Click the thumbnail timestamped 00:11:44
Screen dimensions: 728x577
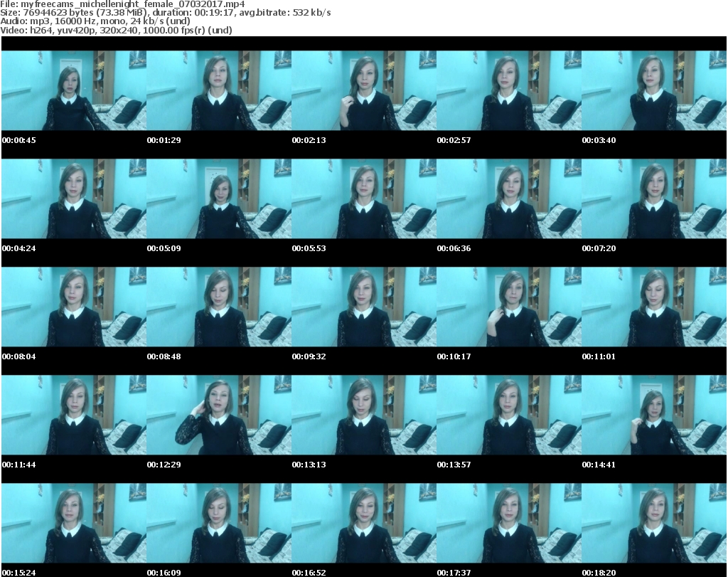74,415
